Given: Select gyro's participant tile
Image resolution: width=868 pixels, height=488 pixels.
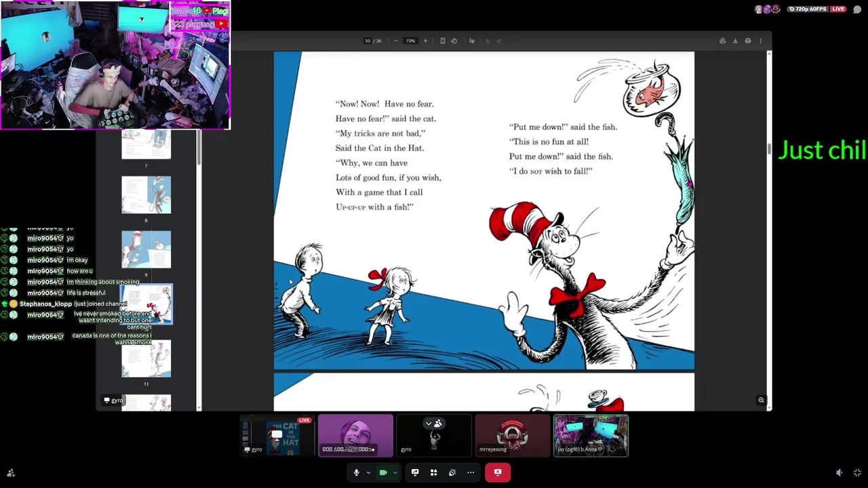Looking at the screenshot, I should 434,436.
